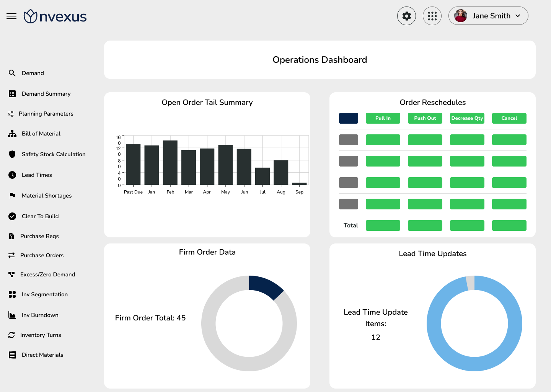Click the Direct Materials receipt icon
Image resolution: width=551 pixels, height=392 pixels.
[x=12, y=355]
